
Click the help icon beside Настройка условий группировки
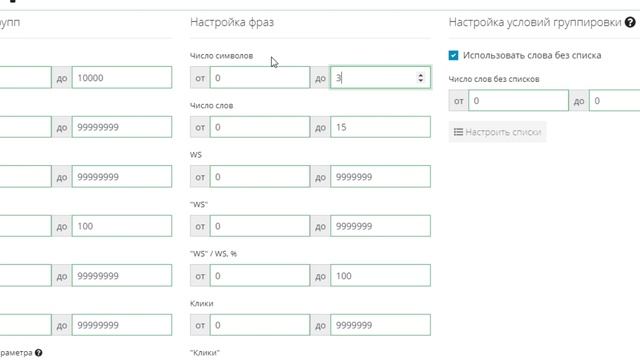coord(630,22)
